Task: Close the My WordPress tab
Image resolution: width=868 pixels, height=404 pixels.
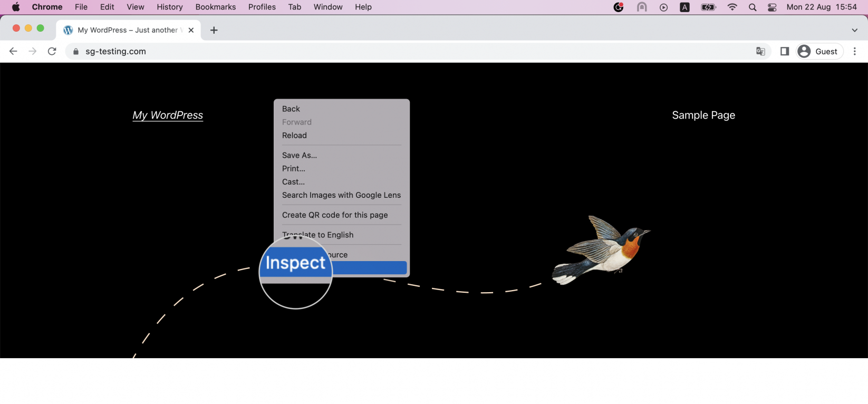Action: 191,30
